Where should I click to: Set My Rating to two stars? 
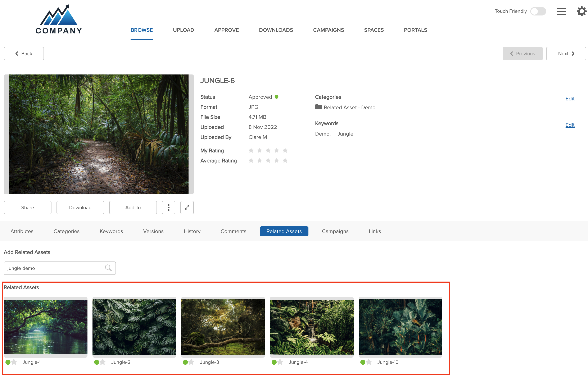click(x=260, y=150)
